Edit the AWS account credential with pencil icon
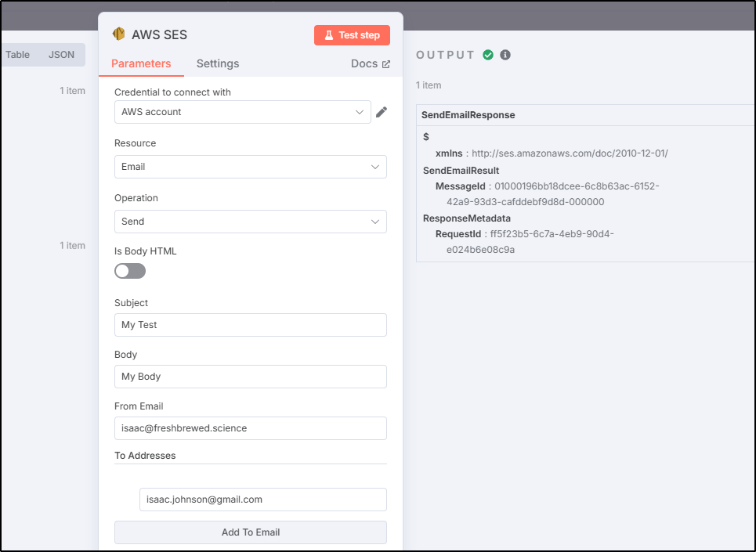 [x=382, y=112]
